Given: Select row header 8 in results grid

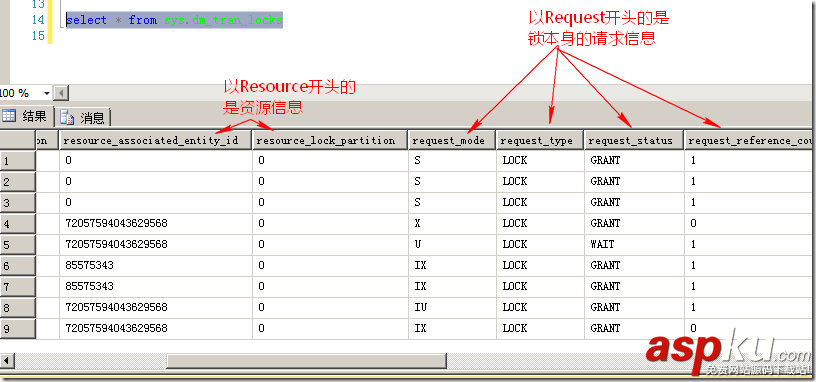Looking at the screenshot, I should point(18,308).
